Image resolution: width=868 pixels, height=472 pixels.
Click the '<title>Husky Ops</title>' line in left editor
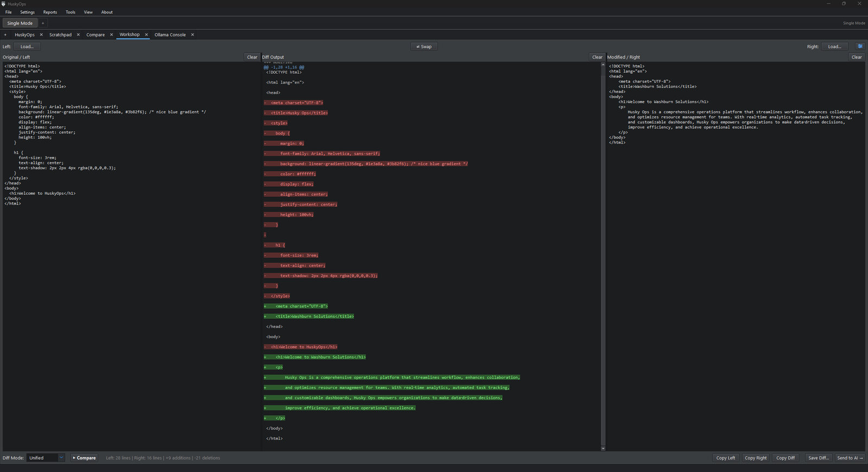[37, 86]
